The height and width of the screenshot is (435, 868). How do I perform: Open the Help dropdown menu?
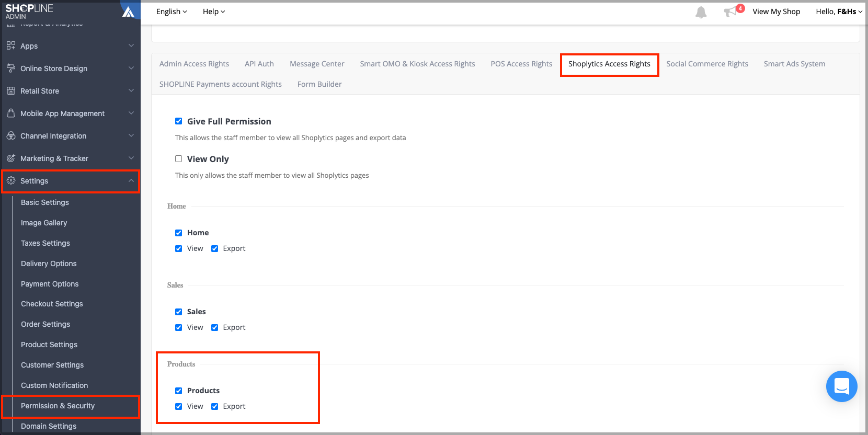coord(214,12)
